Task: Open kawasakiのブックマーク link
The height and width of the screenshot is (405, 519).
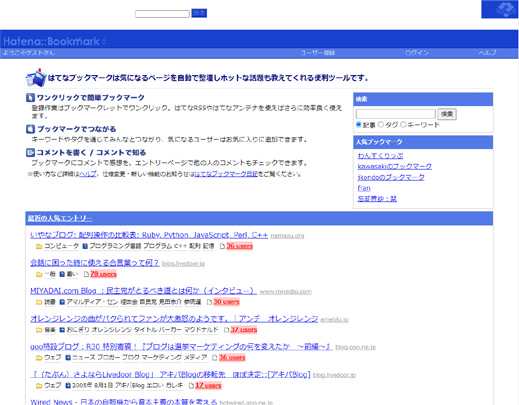Action: [x=395, y=166]
